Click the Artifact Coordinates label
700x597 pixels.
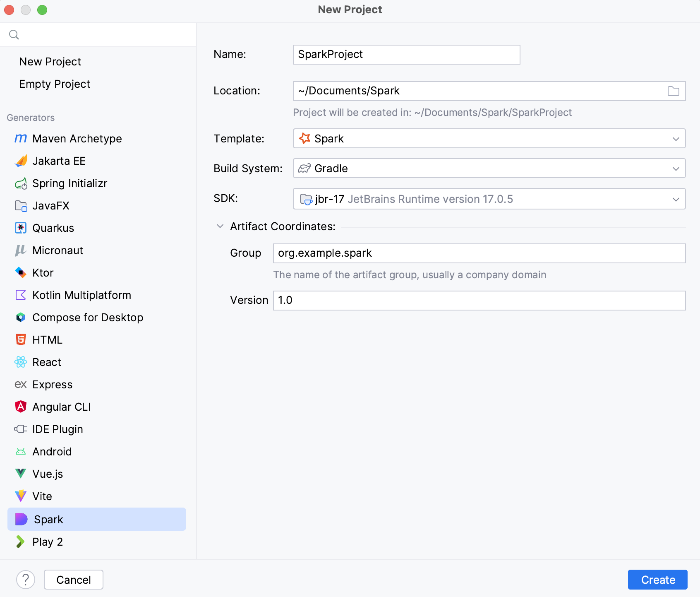(x=283, y=226)
